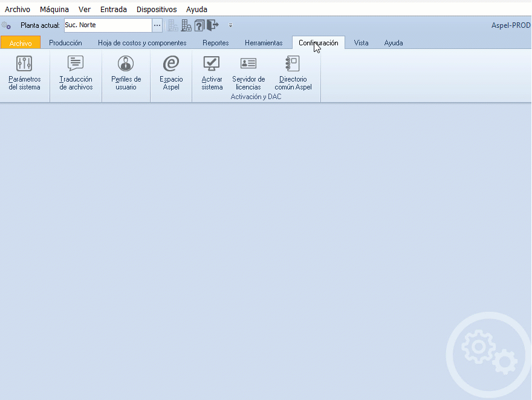The image size is (532, 400).
Task: Click the exit door toolbar icon
Action: click(x=212, y=25)
